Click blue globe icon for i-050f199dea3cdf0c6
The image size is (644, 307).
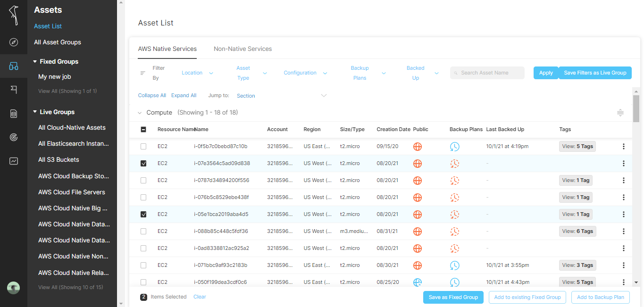click(x=418, y=282)
